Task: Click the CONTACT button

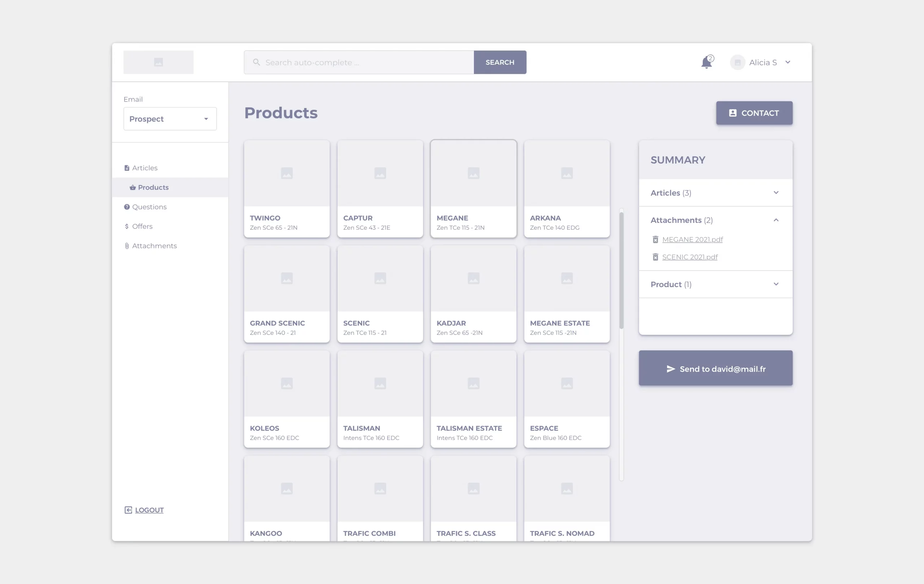Action: pyautogui.click(x=754, y=113)
